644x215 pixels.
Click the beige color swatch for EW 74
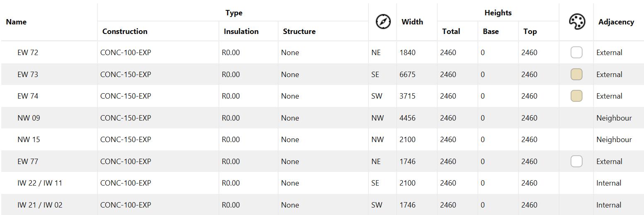pos(576,96)
